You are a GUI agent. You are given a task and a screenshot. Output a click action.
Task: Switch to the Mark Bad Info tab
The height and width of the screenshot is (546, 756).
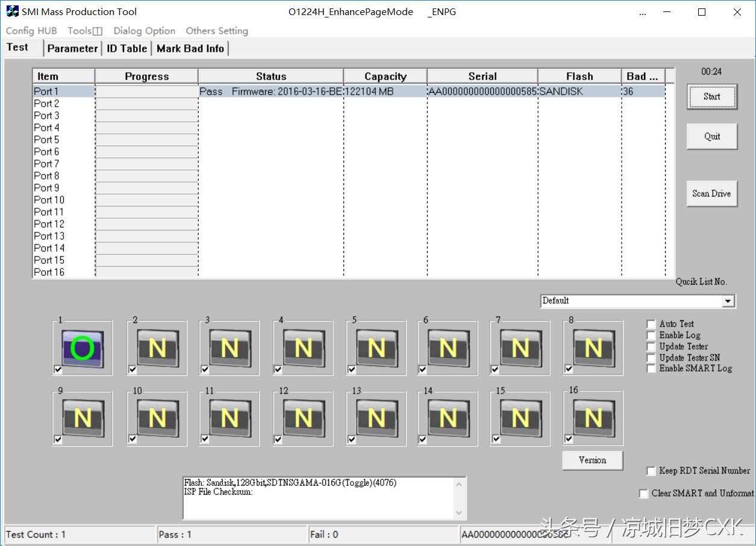pos(190,49)
